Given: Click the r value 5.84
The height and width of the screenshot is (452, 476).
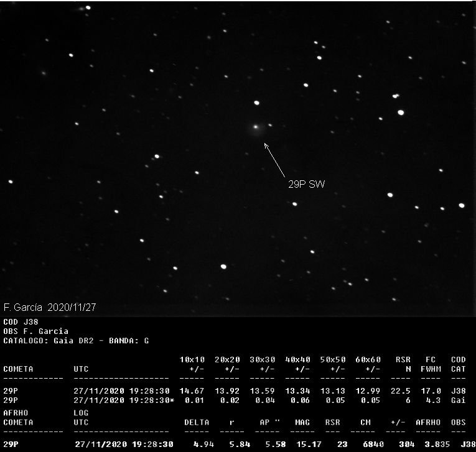Looking at the screenshot, I should [x=240, y=444].
